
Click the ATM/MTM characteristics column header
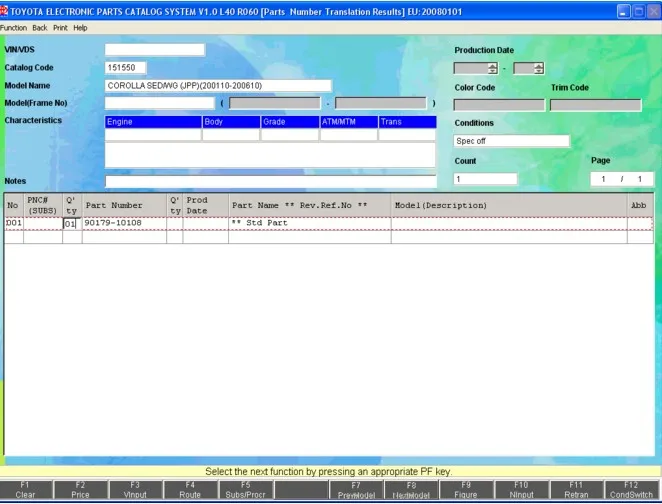349,122
